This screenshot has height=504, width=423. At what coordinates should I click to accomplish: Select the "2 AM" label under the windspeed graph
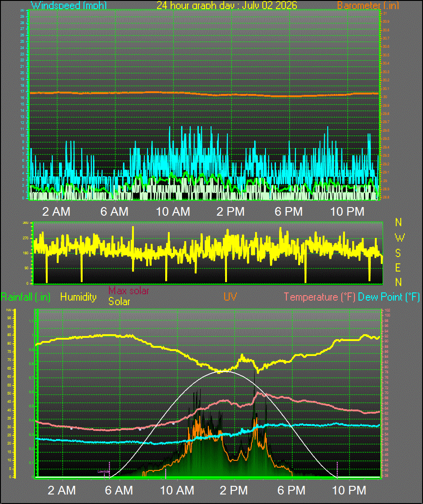coord(56,212)
